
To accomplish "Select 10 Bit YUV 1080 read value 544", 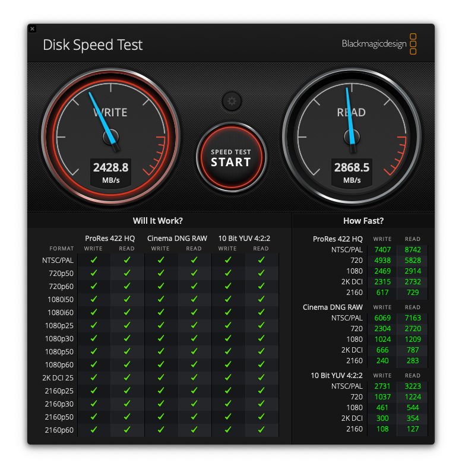I will point(413,407).
